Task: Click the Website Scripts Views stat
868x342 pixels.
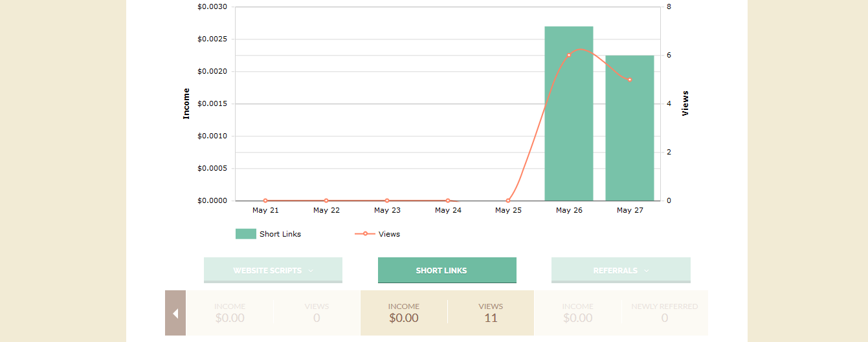Action: coord(317,313)
